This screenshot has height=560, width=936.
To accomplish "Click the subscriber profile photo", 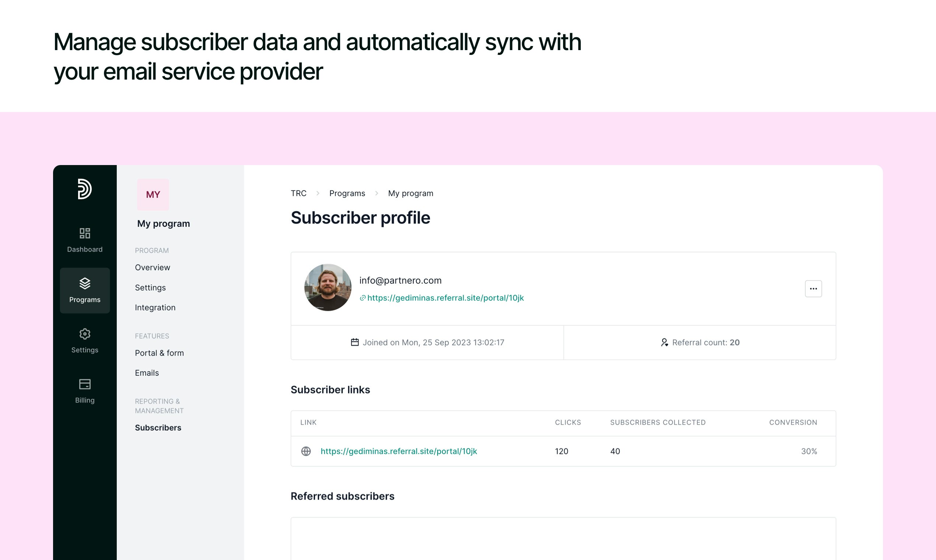I will [x=328, y=287].
